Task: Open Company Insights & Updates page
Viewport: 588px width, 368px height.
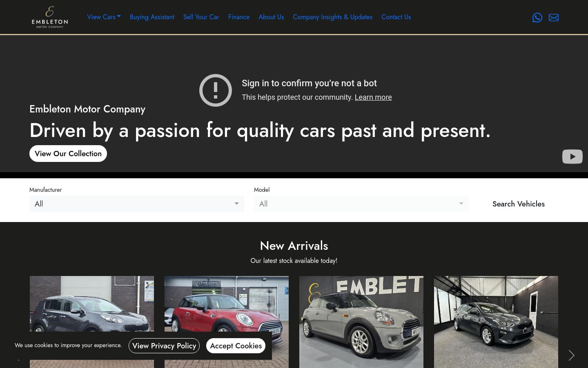Action: click(x=333, y=17)
